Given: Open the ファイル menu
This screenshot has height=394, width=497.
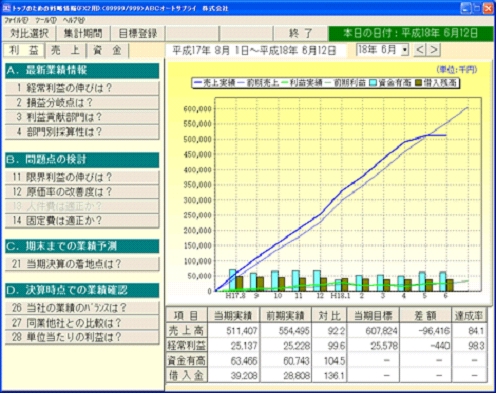Looking at the screenshot, I should click(x=16, y=20).
